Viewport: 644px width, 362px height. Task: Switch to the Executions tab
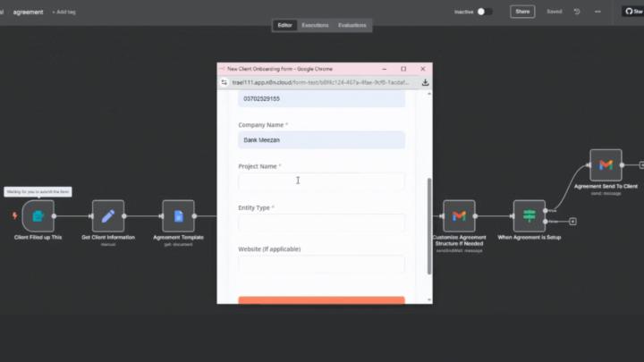[x=315, y=25]
